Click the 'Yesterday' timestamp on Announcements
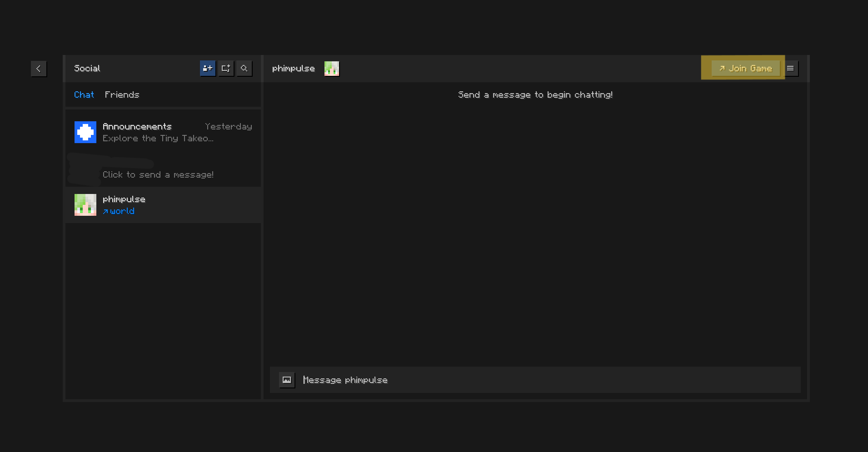The width and height of the screenshot is (868, 452). 228,126
